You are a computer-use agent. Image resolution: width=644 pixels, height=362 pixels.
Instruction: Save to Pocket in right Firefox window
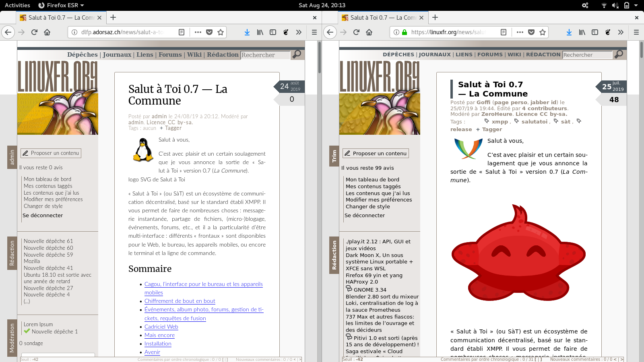coord(531,32)
